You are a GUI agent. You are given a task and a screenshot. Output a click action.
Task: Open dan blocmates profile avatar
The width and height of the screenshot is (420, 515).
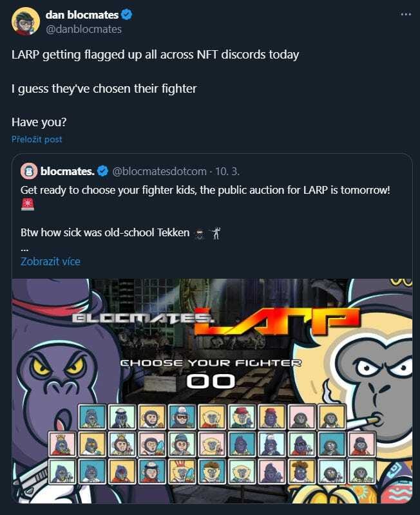point(26,21)
